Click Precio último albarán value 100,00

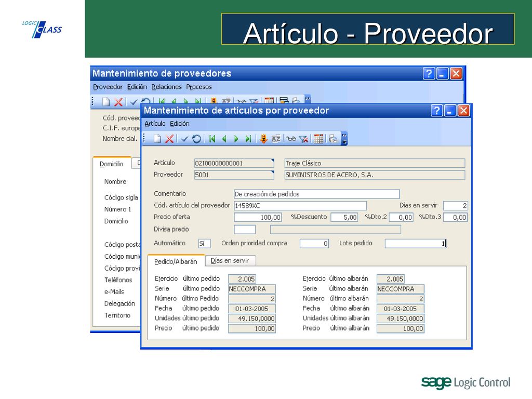click(x=401, y=328)
